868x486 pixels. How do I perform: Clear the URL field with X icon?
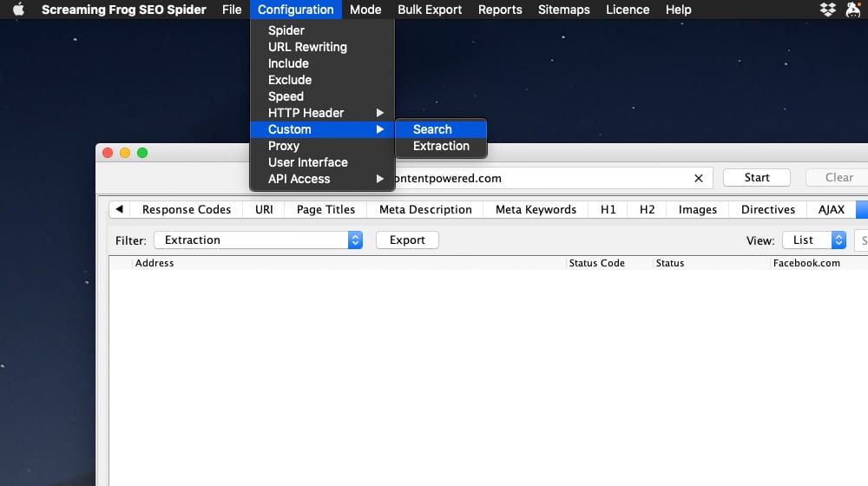click(x=699, y=178)
